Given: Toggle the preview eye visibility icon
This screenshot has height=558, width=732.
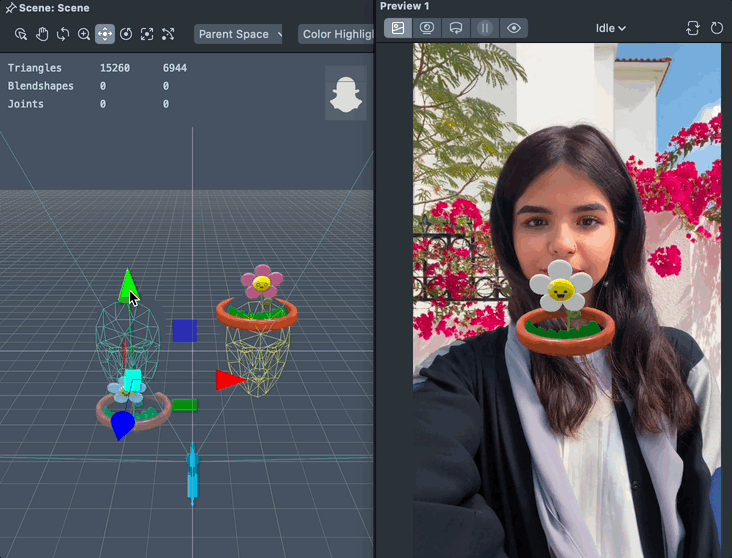Looking at the screenshot, I should point(514,28).
